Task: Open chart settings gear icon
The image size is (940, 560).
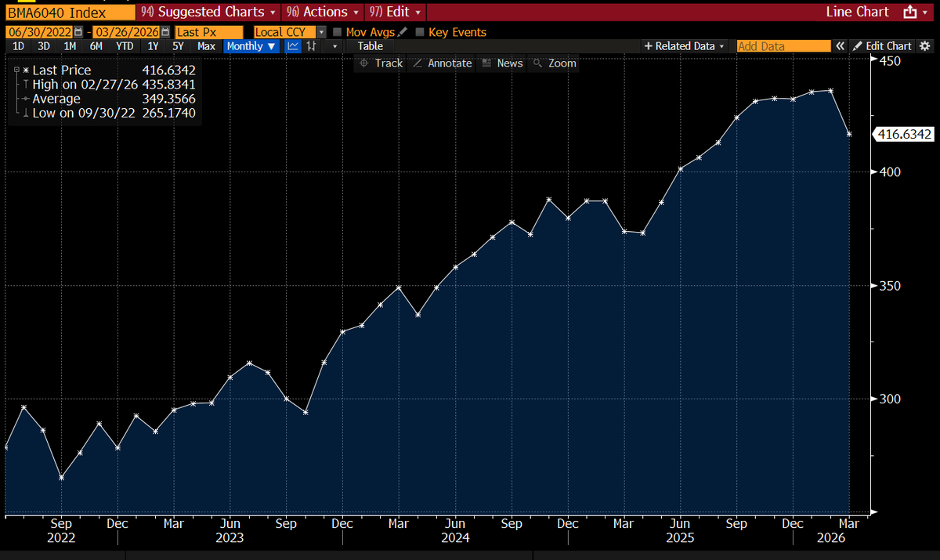Action: 924,46
